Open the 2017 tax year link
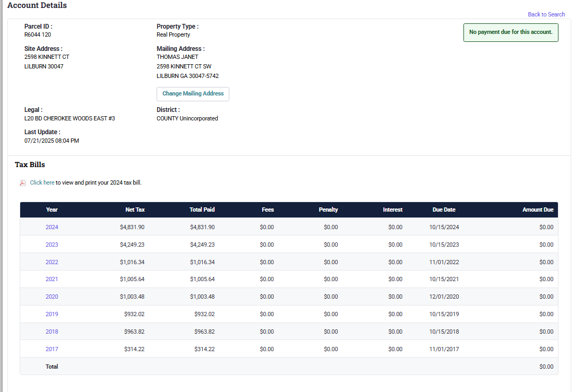The image size is (576, 392). (x=51, y=349)
